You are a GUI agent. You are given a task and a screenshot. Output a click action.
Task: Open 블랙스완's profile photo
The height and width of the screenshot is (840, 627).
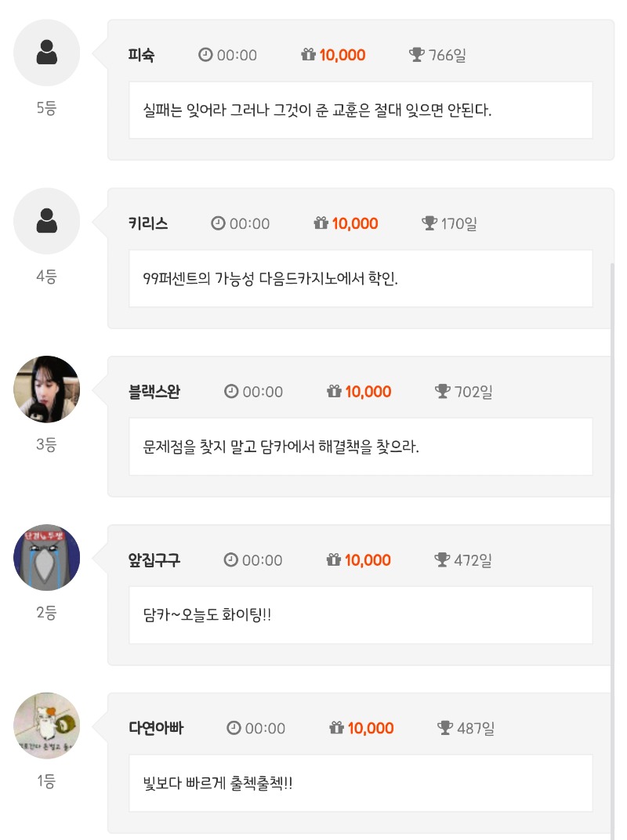pyautogui.click(x=47, y=389)
